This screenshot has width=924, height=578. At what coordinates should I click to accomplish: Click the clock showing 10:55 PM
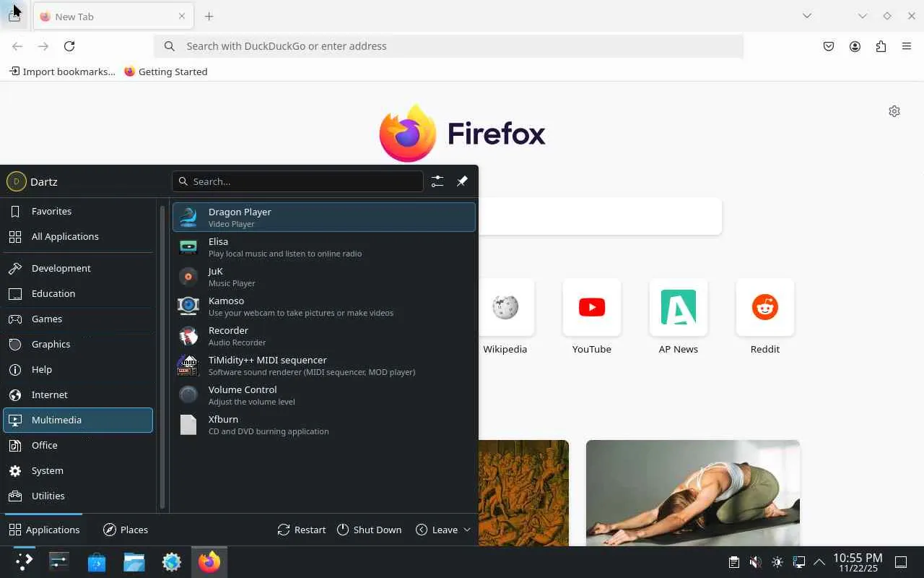(x=858, y=562)
